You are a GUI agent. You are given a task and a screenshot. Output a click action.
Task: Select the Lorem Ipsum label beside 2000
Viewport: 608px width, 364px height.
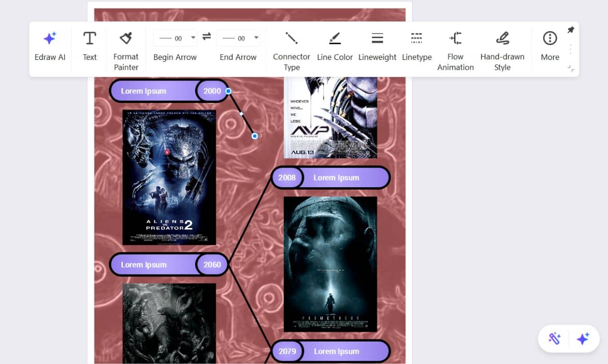[x=143, y=91]
